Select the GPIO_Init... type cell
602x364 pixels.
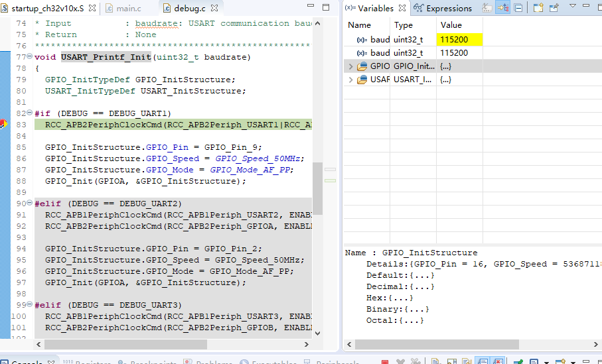(413, 66)
